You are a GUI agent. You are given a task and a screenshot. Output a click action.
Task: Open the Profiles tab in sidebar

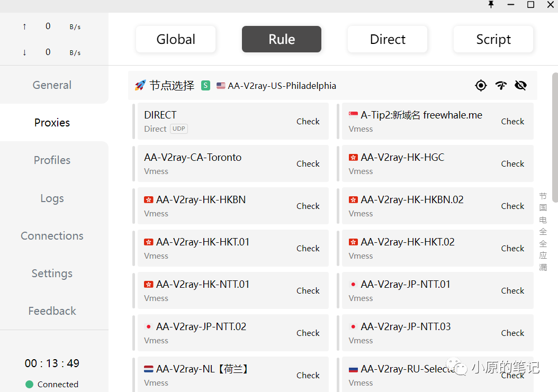pos(52,160)
